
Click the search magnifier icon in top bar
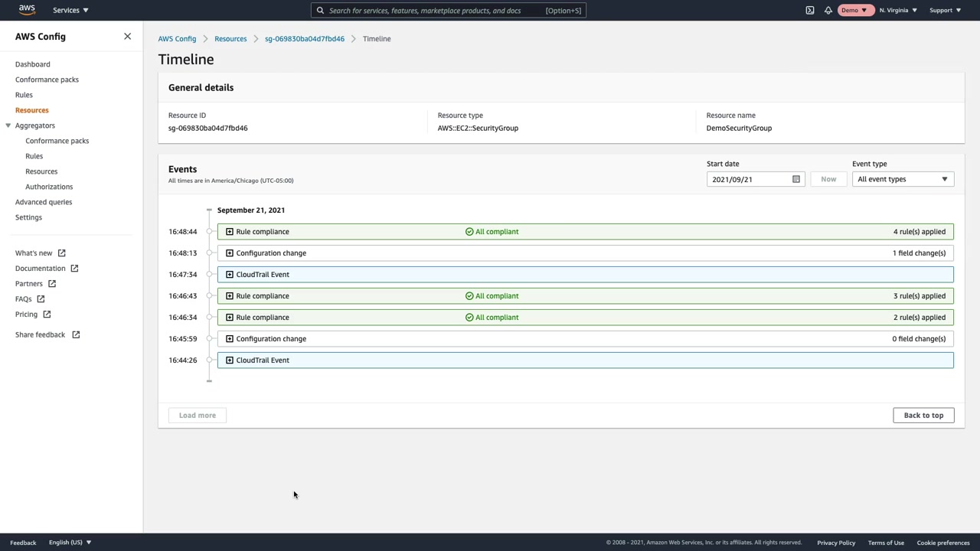point(320,11)
